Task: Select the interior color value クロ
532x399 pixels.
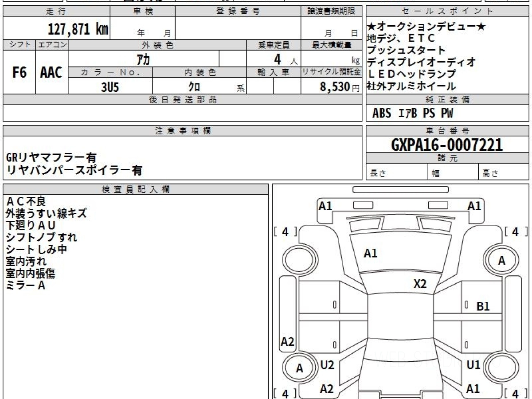Action: [x=194, y=87]
